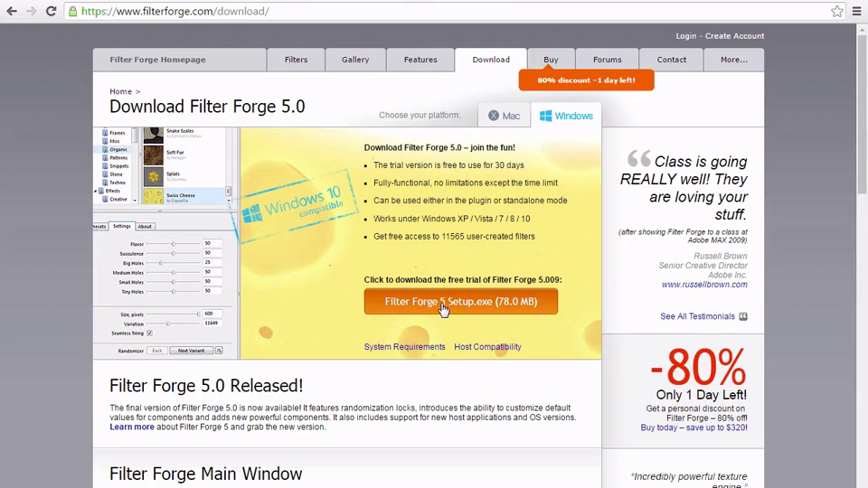Adjust the Big Holes slider

[x=173, y=263]
